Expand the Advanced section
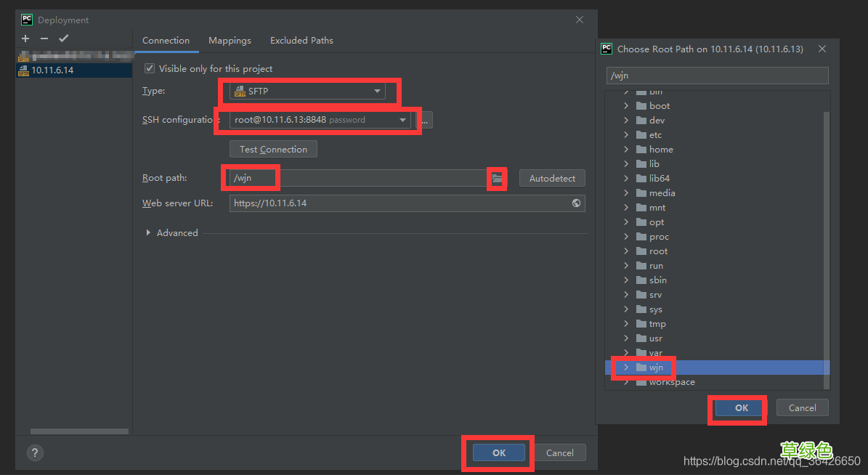This screenshot has height=475, width=868. [149, 233]
